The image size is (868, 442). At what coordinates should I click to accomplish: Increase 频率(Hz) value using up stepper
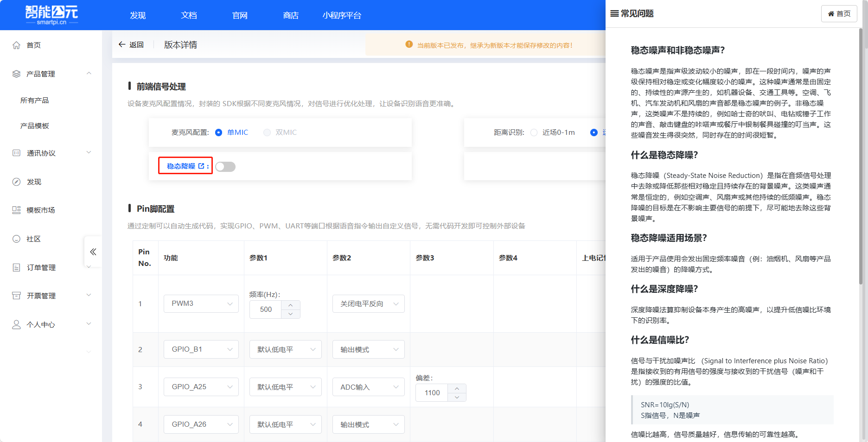coord(291,306)
